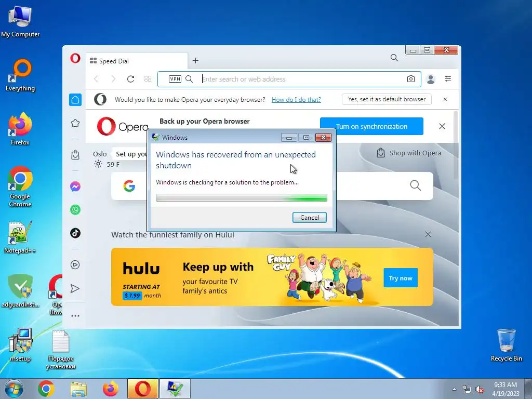This screenshot has height=399, width=532.
Task: Click Opera taskbar button
Action: coord(143,389)
